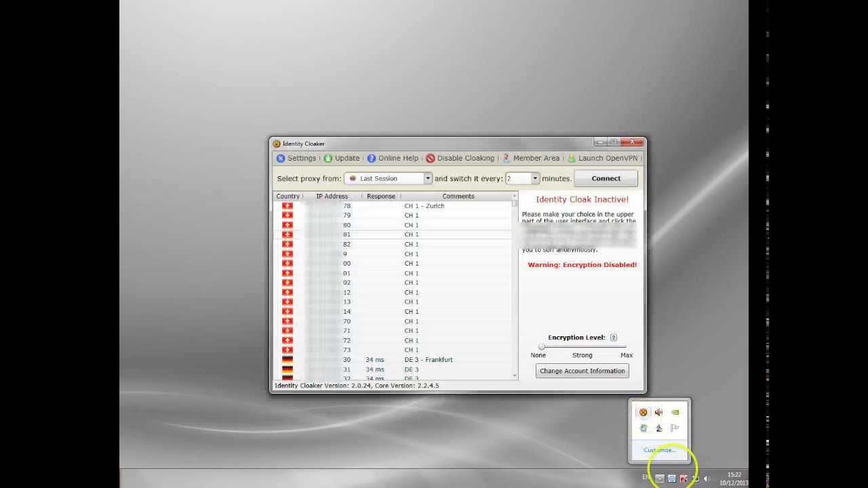Viewport: 868px width, 488px height.
Task: Click the taskbar volume speaker icon
Action: [x=707, y=479]
